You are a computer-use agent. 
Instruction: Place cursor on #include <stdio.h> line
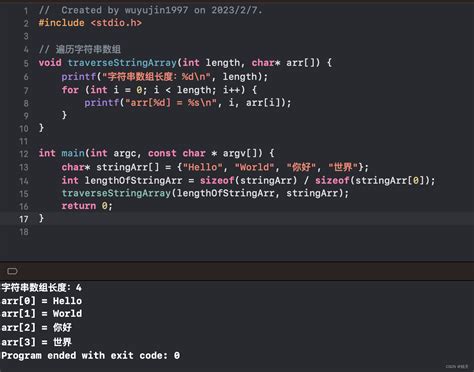(90, 23)
